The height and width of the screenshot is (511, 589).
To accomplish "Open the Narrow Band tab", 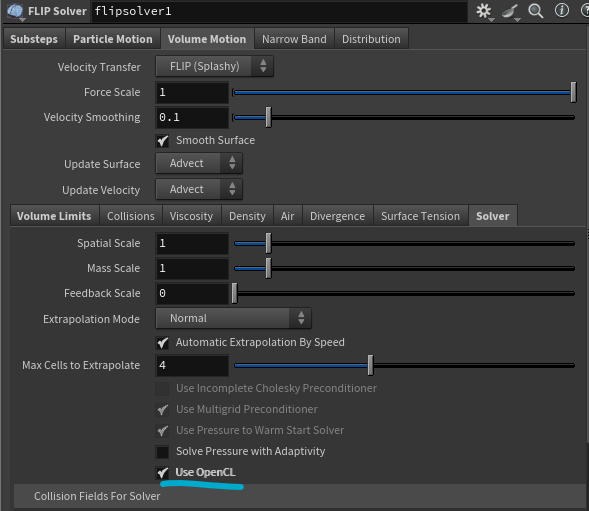I will coord(294,39).
